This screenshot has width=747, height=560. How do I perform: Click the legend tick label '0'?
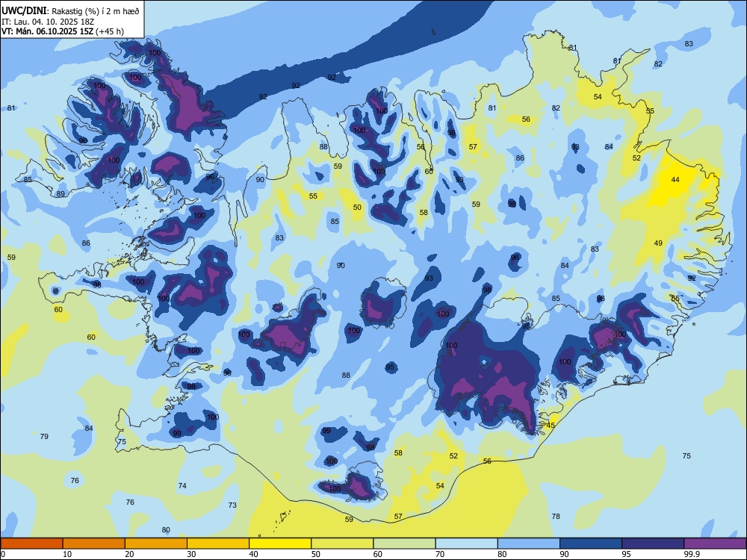pyautogui.click(x=3, y=554)
